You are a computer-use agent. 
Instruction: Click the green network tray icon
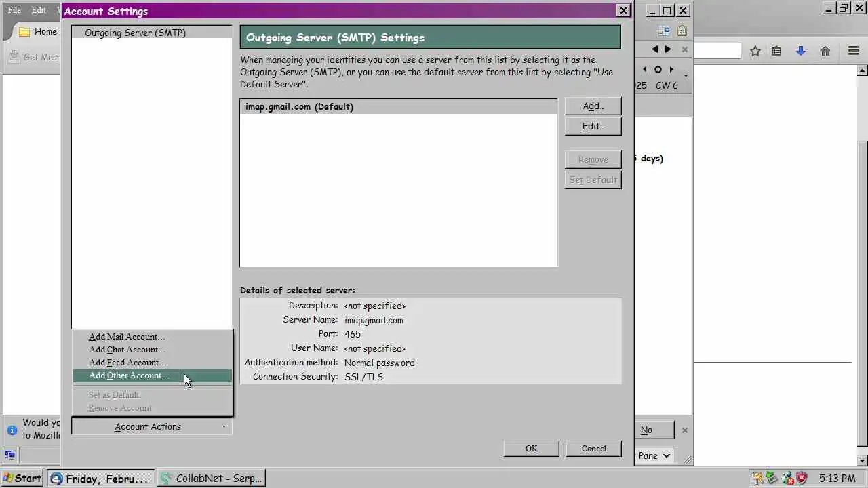[x=772, y=479]
